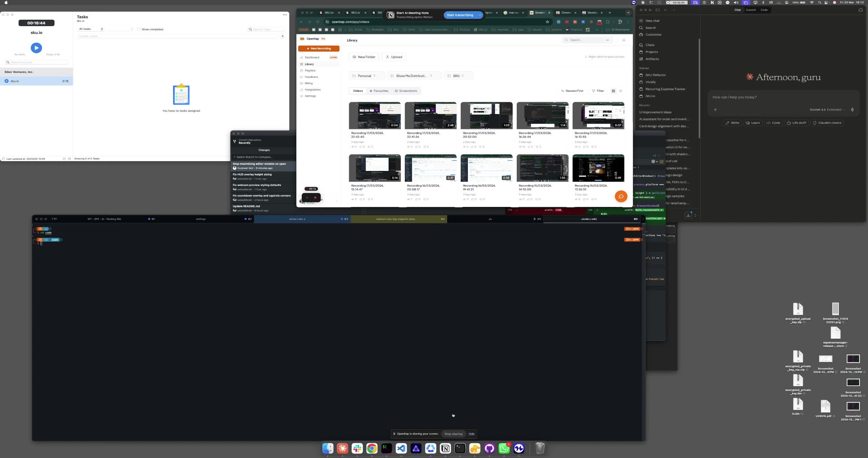Enable the Show completed checkbox
868x458 pixels.
[x=139, y=30]
